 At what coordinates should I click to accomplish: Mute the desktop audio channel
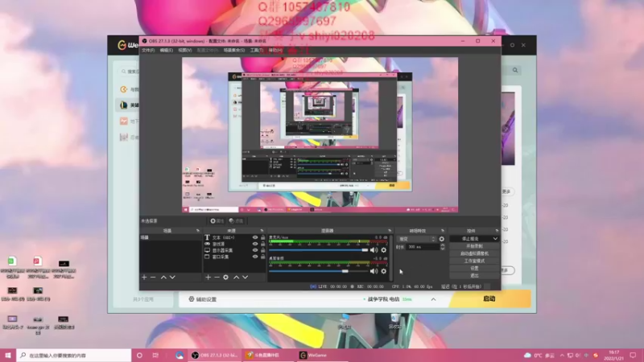point(374,271)
